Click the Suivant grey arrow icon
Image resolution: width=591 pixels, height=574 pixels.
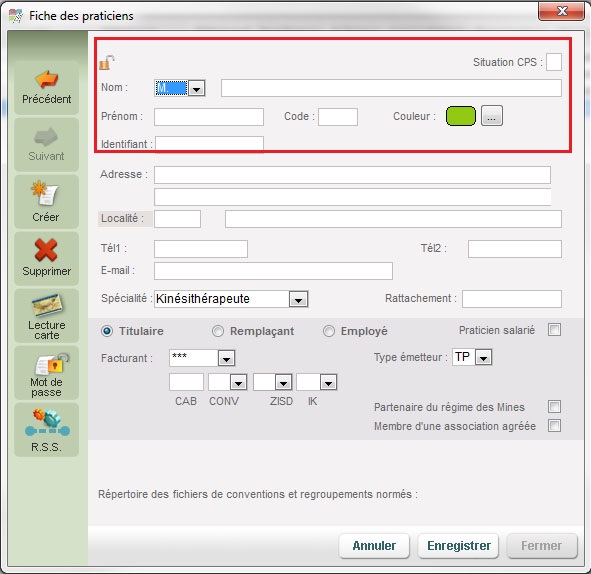click(46, 137)
